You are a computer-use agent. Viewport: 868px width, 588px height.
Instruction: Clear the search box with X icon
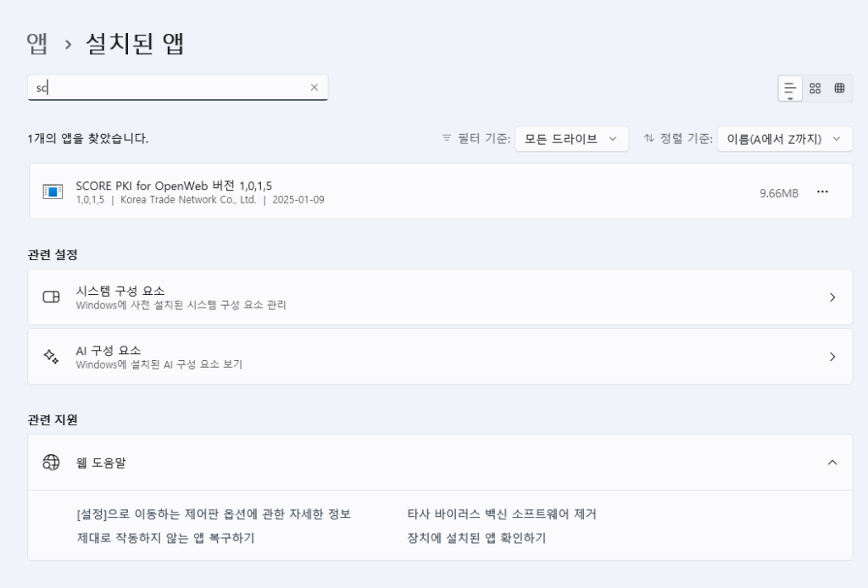pyautogui.click(x=314, y=87)
